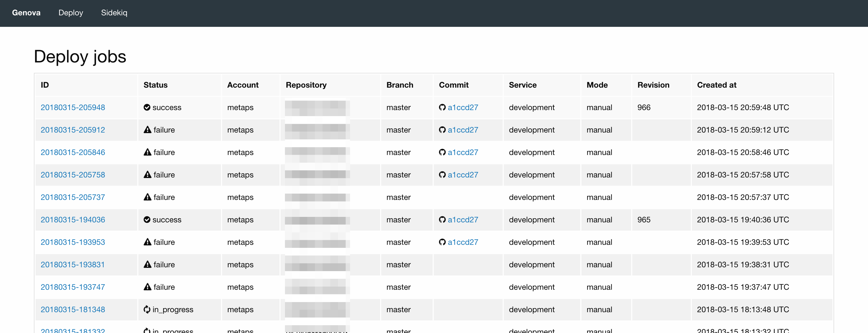
Task: Click the Status column header
Action: click(155, 85)
